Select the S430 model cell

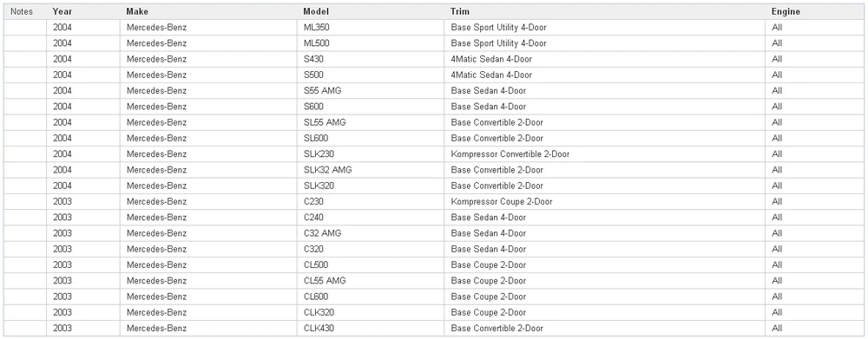point(371,59)
